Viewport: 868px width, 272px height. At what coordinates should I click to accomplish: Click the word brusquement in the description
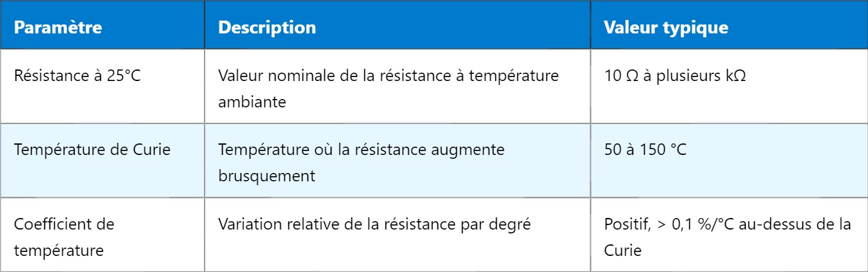pyautogui.click(x=266, y=176)
